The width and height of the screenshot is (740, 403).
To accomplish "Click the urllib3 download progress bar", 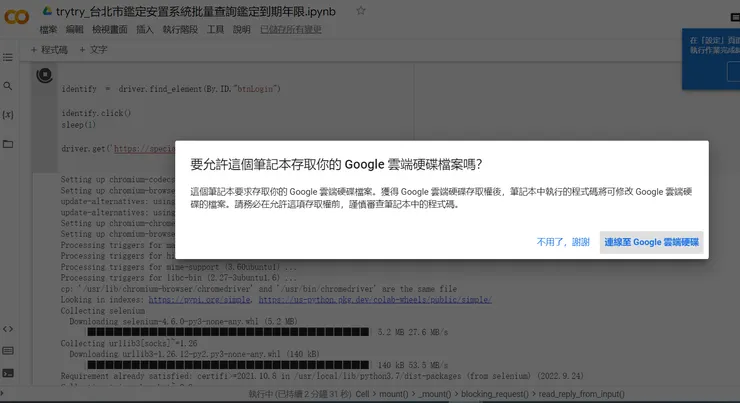I will point(228,365).
